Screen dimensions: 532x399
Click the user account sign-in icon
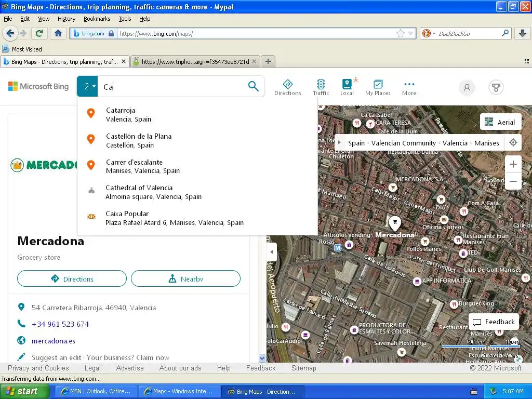[x=467, y=87]
